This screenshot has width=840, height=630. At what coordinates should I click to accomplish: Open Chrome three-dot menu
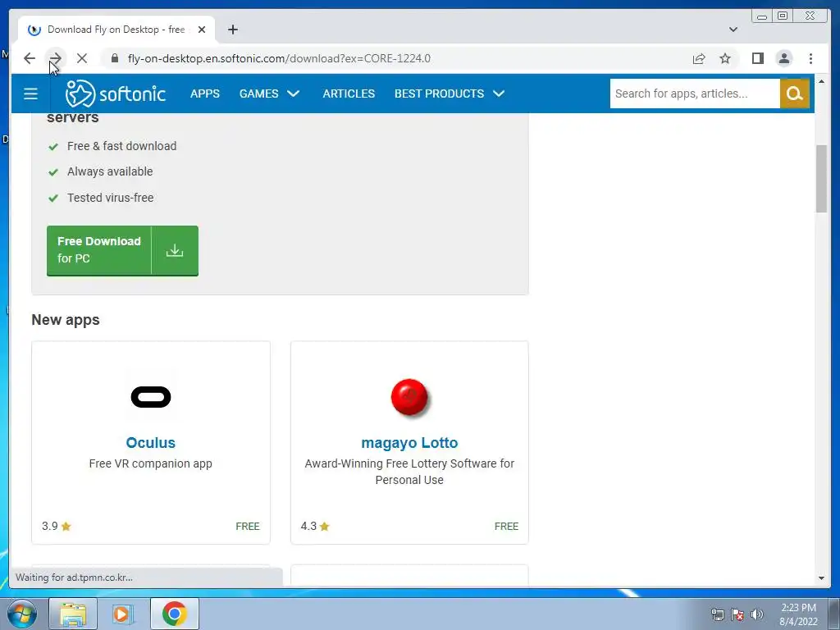point(810,58)
